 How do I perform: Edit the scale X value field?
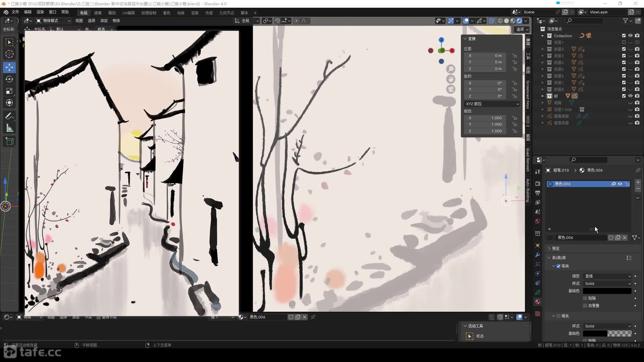click(485, 118)
